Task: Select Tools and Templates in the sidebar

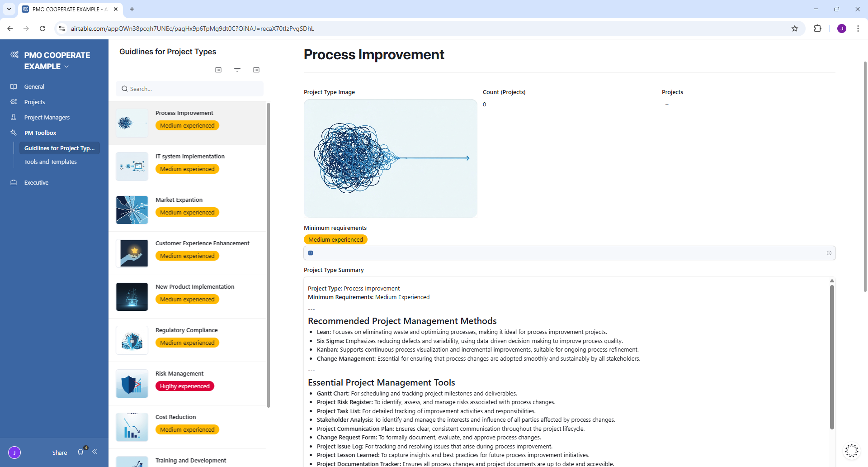Action: click(50, 162)
